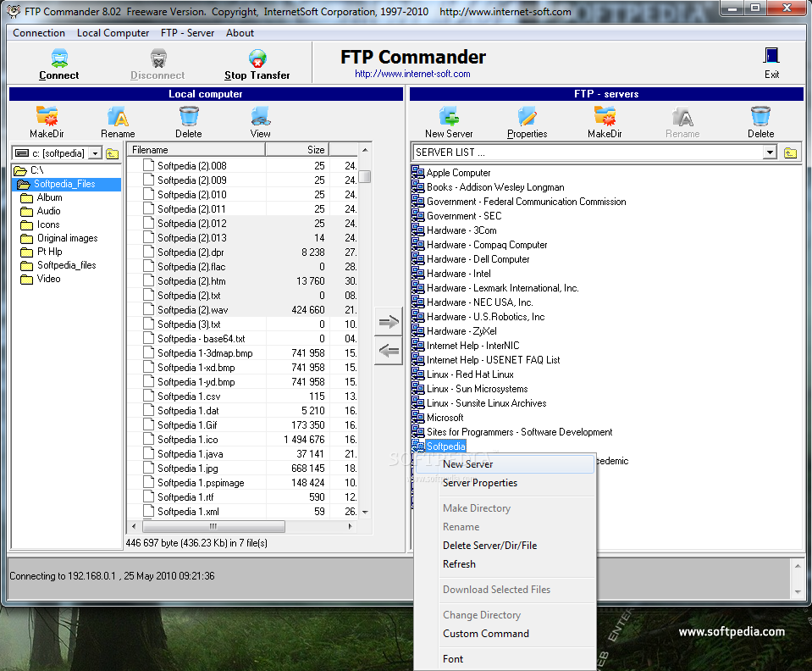812x671 pixels.
Task: Choose Server Properties from context menu
Action: point(505,483)
